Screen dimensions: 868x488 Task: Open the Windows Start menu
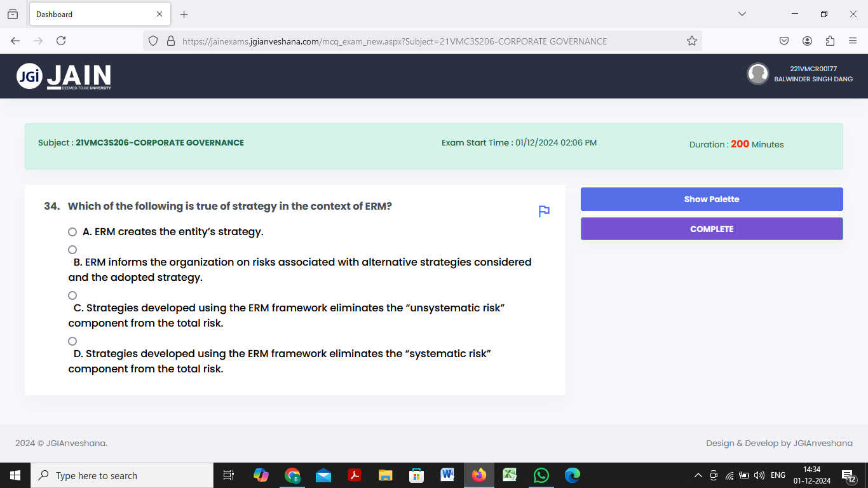coord(14,475)
